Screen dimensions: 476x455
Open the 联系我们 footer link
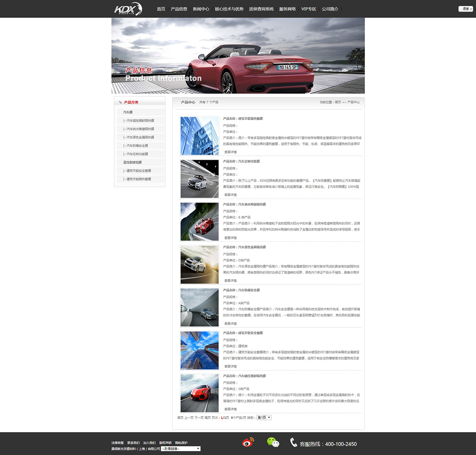133,443
